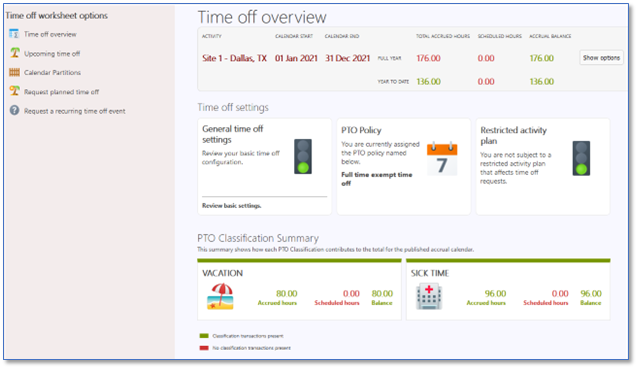
Task: Click the ACCRUAL BALANCE column header
Action: (x=550, y=36)
